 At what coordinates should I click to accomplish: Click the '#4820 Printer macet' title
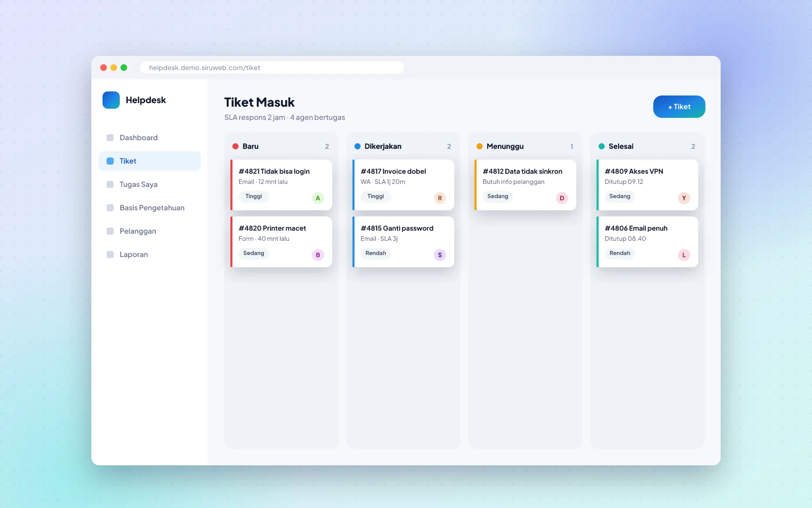[273, 229]
